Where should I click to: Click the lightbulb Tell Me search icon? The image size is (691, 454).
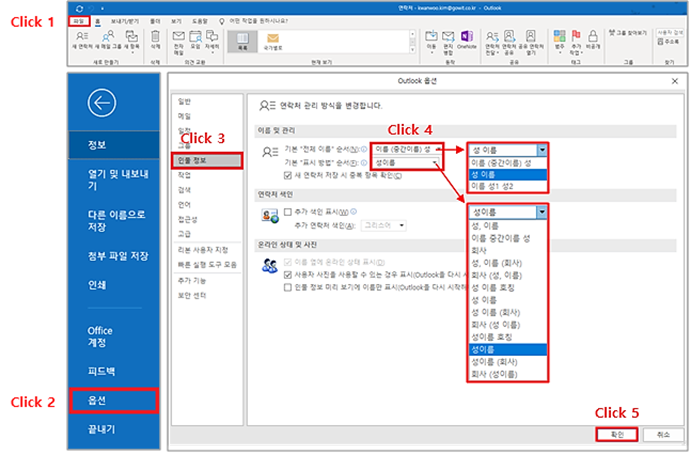[222, 21]
